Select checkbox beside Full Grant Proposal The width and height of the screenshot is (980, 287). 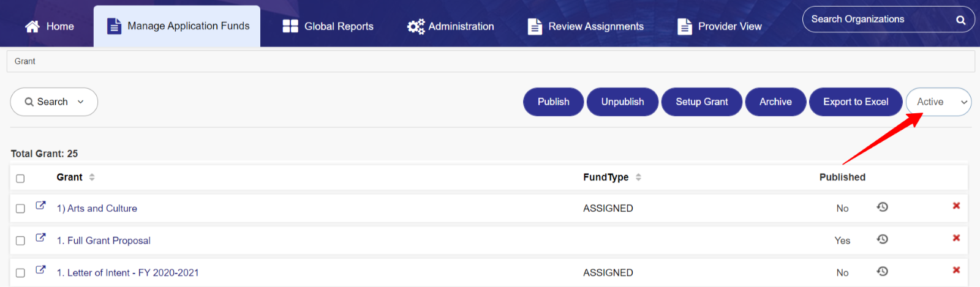20,240
